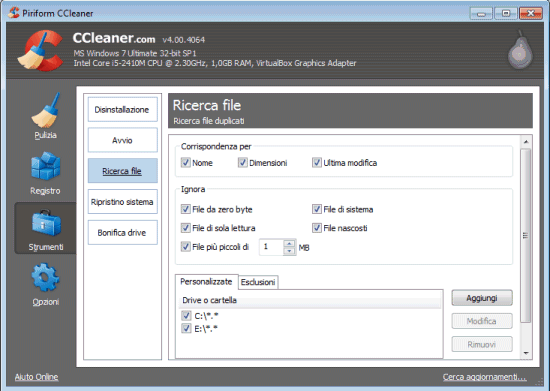This screenshot has height=391, width=550.
Task: Toggle the File nascosti checkbox
Action: 317,228
